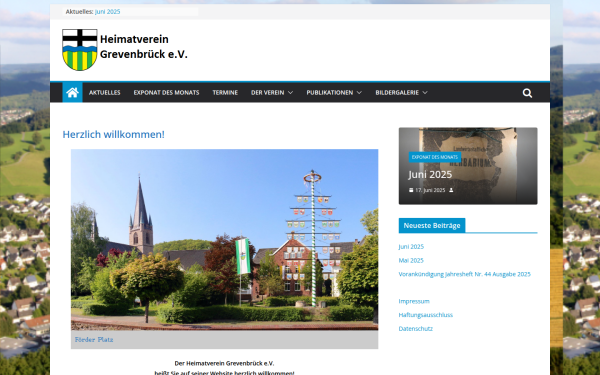
Task: Expand the Der Verein dropdown arrow
Action: tap(290, 93)
